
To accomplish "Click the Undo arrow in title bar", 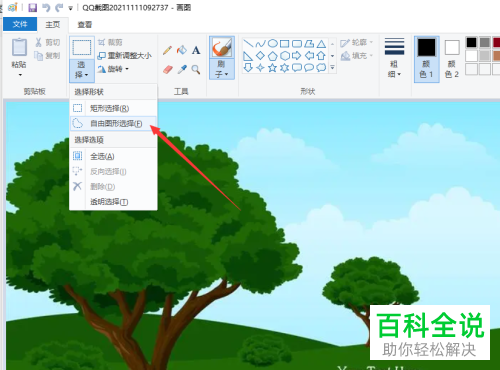I will click(46, 7).
